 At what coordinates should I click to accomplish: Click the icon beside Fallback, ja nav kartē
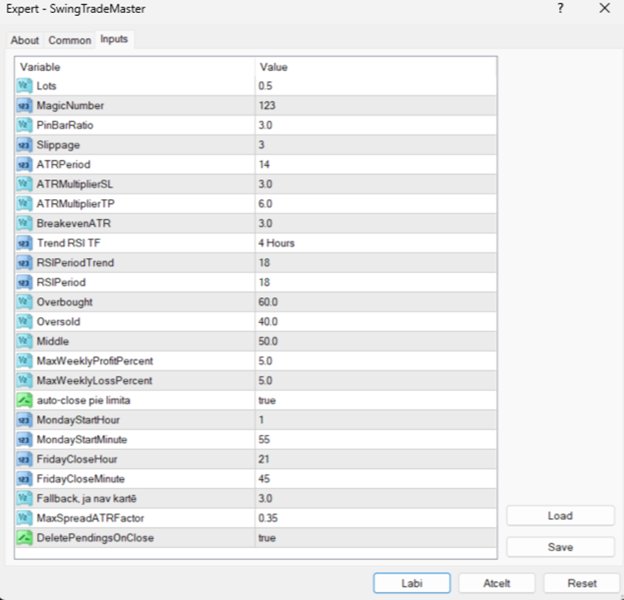coord(24,499)
